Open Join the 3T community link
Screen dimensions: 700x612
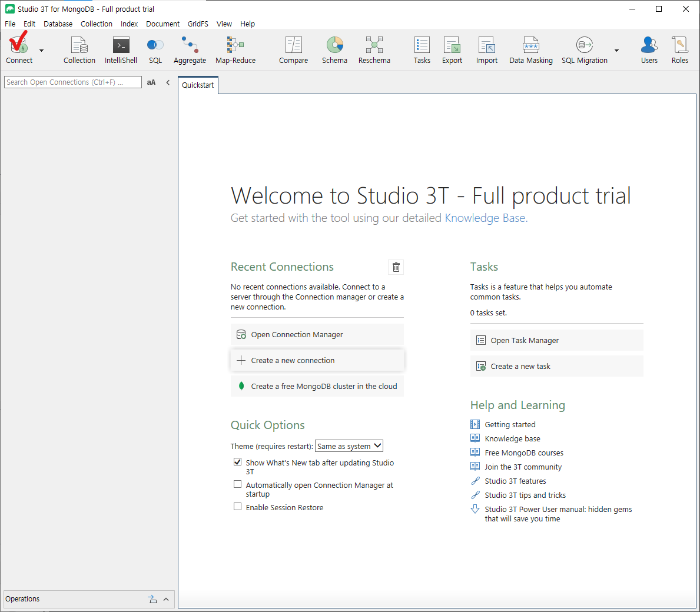(523, 467)
